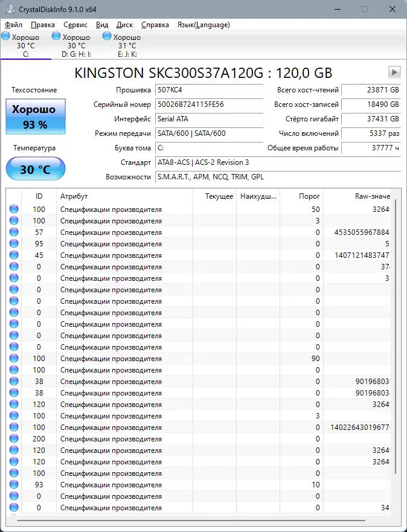Click the horizontal scrollbar below attribute list
Viewport: 407px width, 532px height.
(x=191, y=520)
